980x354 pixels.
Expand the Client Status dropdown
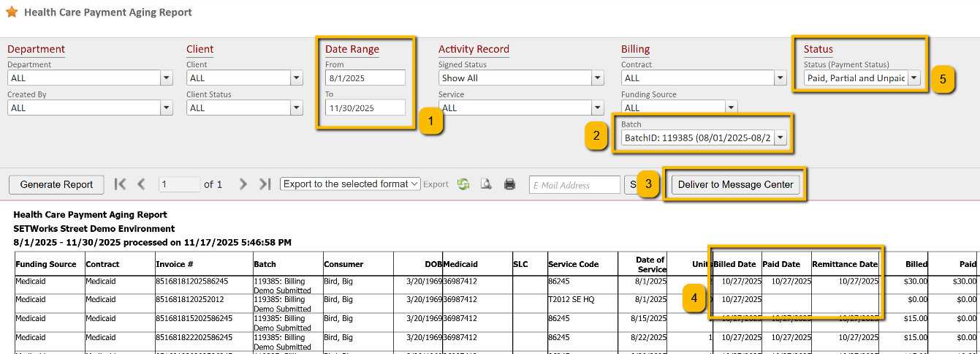[296, 108]
